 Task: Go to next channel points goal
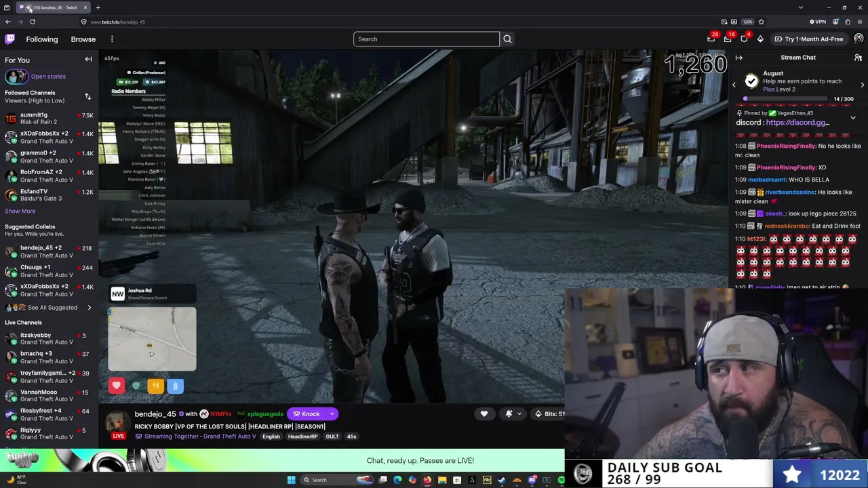pos(862,85)
